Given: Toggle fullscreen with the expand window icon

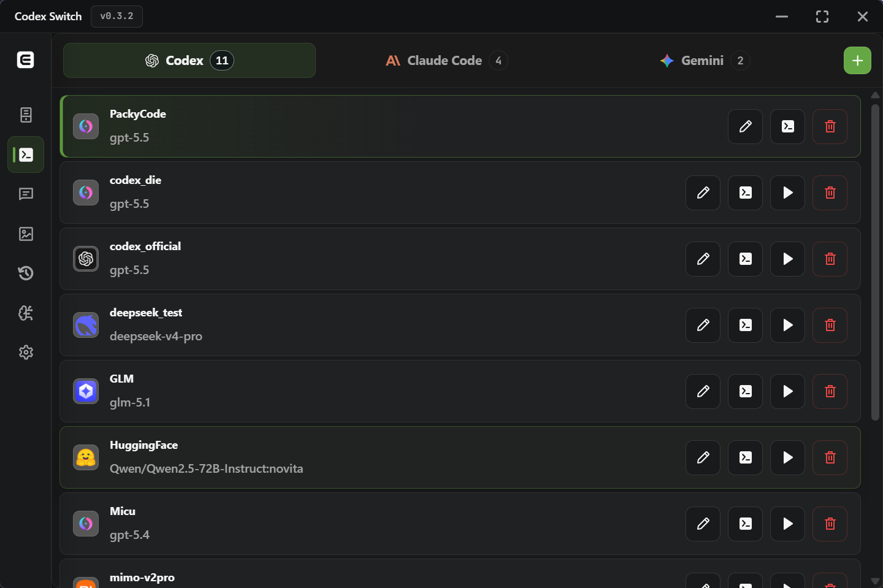Looking at the screenshot, I should tap(822, 17).
